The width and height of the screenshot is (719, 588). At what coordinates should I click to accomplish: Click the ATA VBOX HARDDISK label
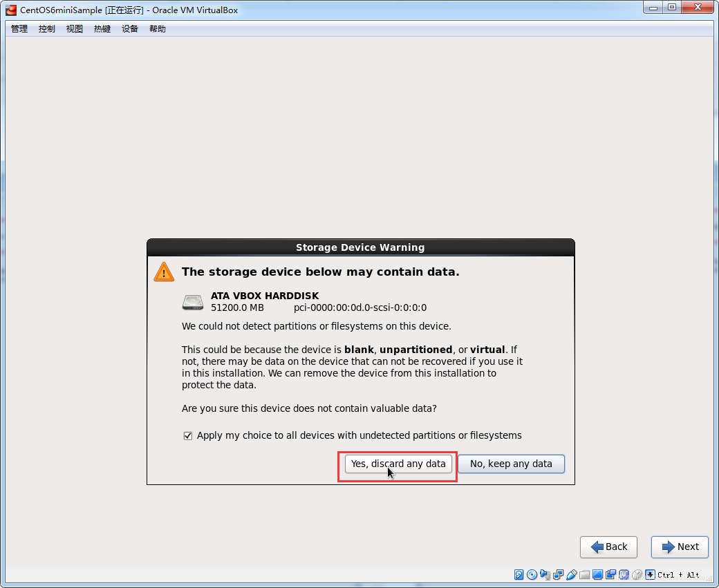click(x=265, y=296)
